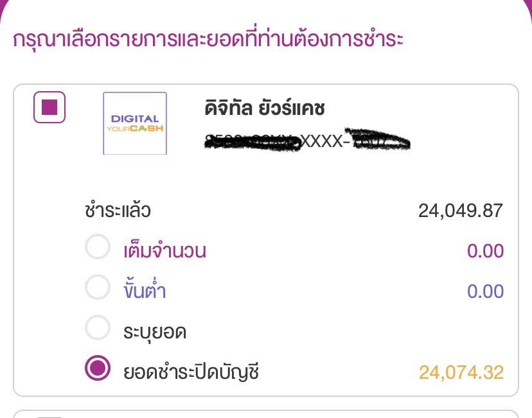Tap the next card's checkbox at bottom
Viewport: 532px width, 418px height.
coord(49,415)
